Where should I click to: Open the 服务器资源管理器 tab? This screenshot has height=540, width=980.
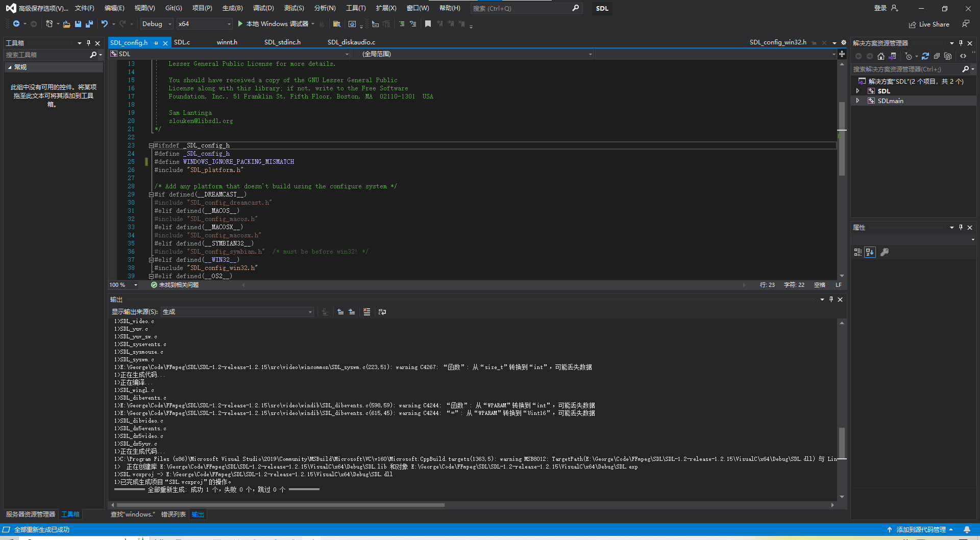pyautogui.click(x=31, y=514)
